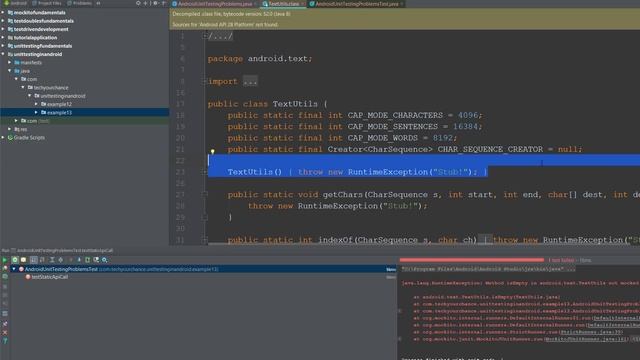
Task: Select the res folder
Action: tap(24, 129)
